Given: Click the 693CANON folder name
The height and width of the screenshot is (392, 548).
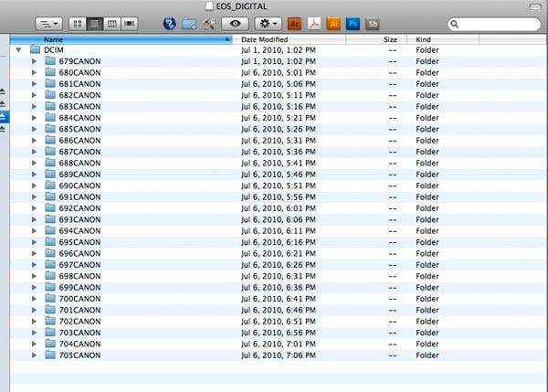Looking at the screenshot, I should pyautogui.click(x=79, y=219).
